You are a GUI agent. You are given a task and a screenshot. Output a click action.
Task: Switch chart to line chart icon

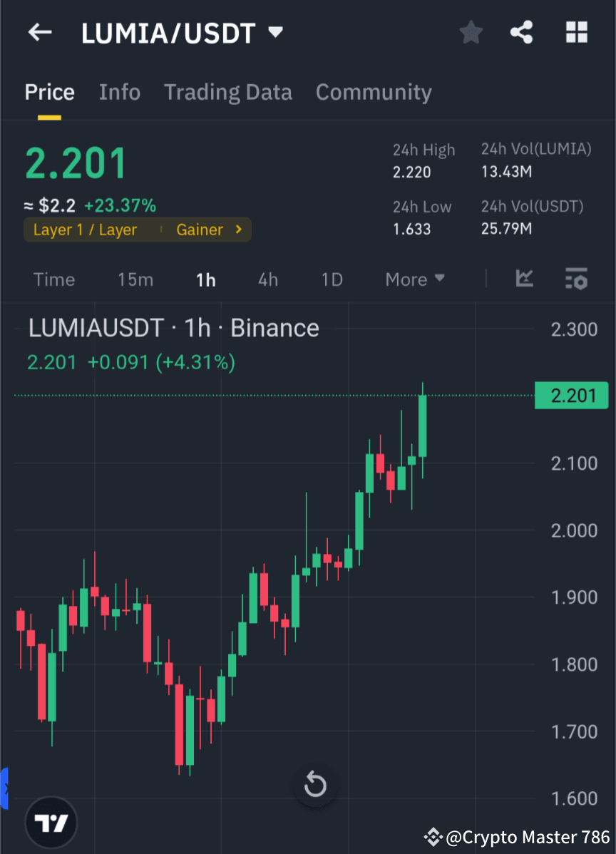[525, 279]
